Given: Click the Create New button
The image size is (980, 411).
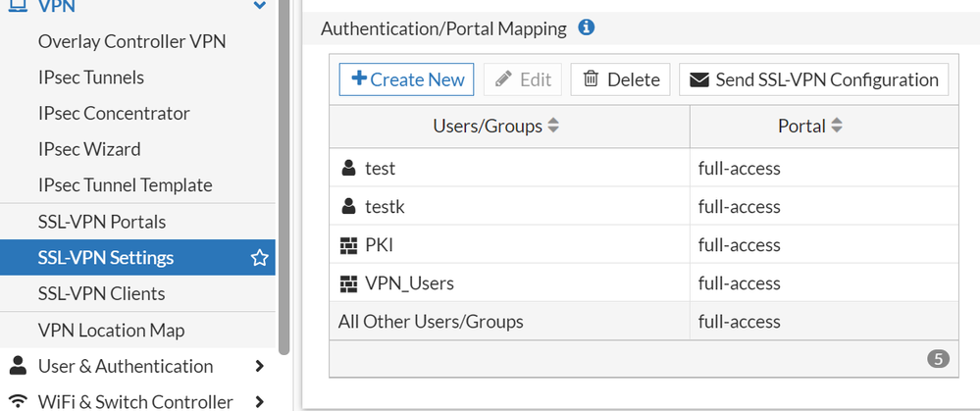Looking at the screenshot, I should 406,79.
